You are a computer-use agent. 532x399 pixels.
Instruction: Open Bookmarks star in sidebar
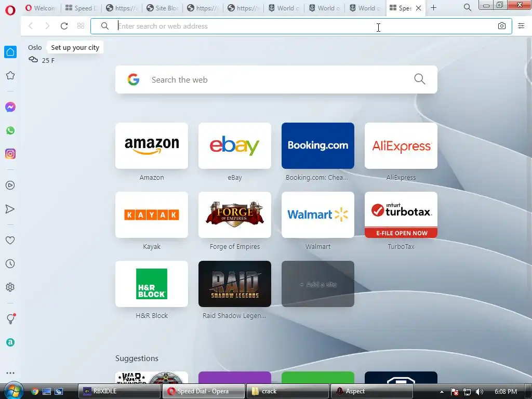click(10, 75)
